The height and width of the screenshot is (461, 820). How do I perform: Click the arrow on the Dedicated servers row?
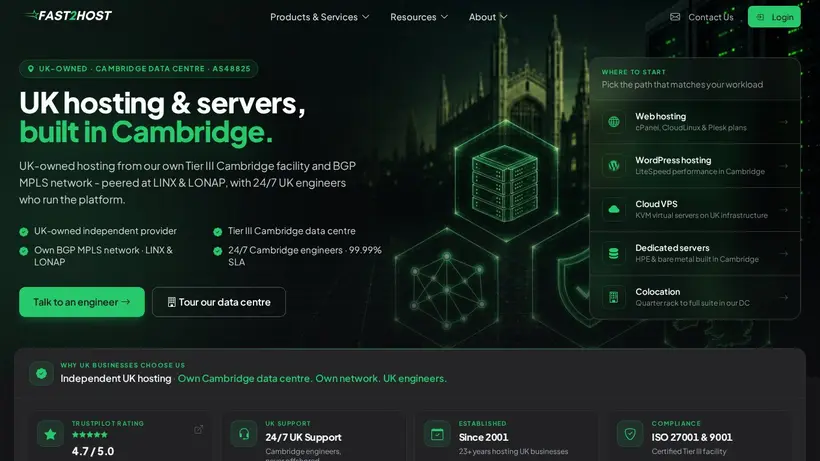point(783,253)
